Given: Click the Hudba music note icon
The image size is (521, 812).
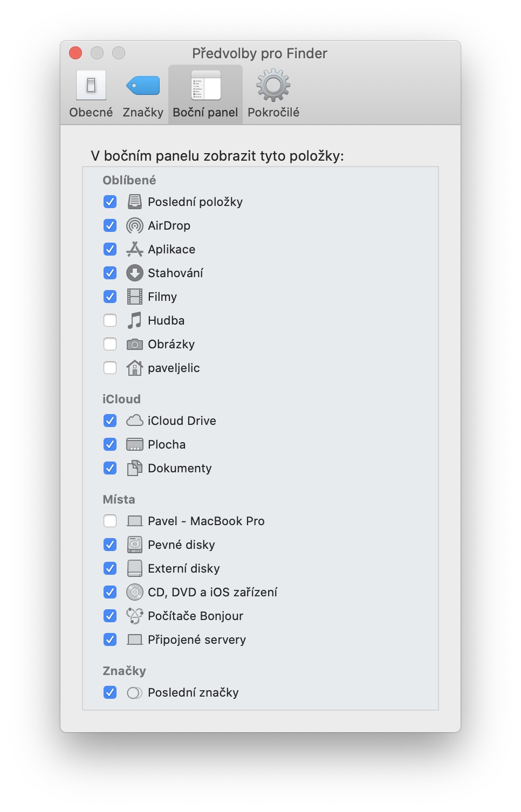Looking at the screenshot, I should (134, 320).
